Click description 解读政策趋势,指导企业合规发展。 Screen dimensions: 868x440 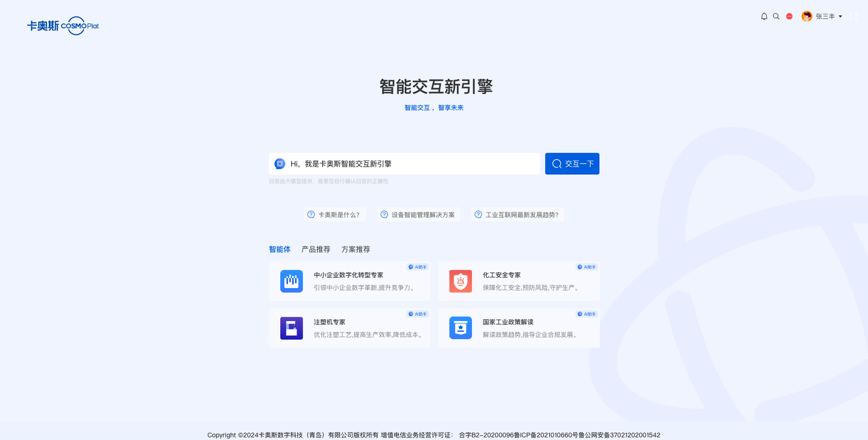point(531,335)
